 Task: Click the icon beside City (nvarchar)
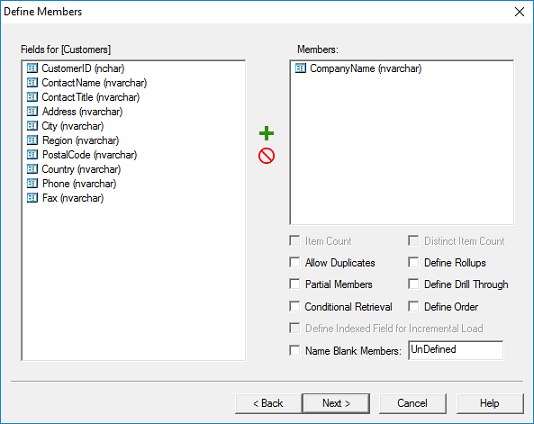click(32, 126)
